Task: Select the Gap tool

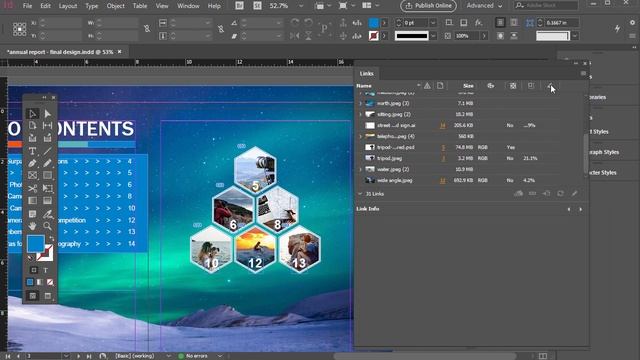Action: pos(47,126)
